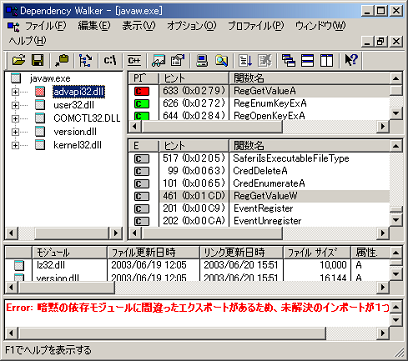This screenshot has width=408, height=361.
Task: Click the gray C icon beside EventRegister
Action: click(142, 209)
